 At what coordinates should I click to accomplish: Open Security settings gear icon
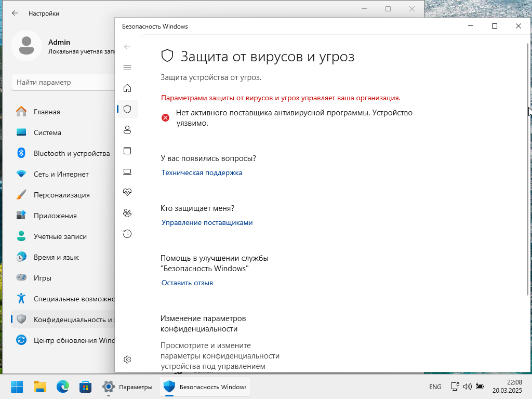tap(127, 360)
